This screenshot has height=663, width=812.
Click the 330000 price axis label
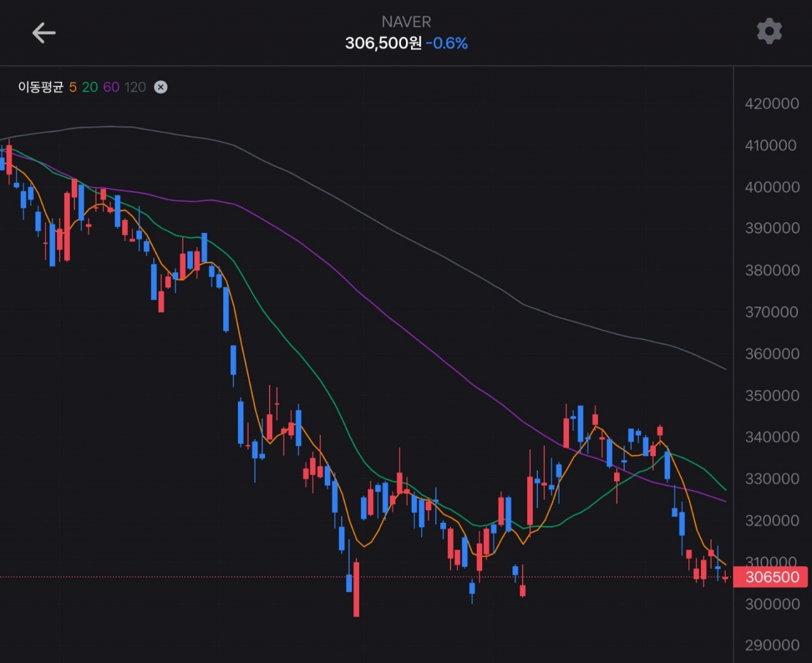pos(772,478)
